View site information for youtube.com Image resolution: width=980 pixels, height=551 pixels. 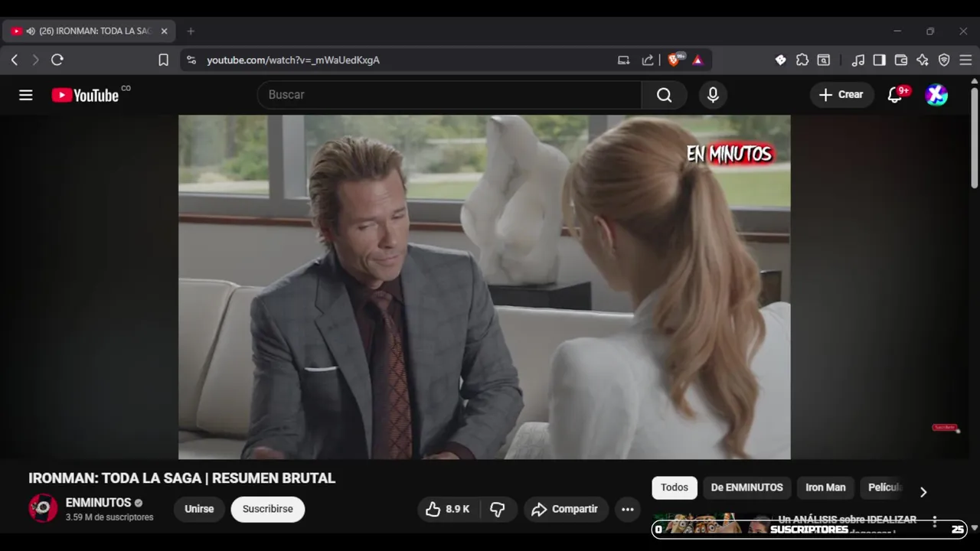pos(191,60)
